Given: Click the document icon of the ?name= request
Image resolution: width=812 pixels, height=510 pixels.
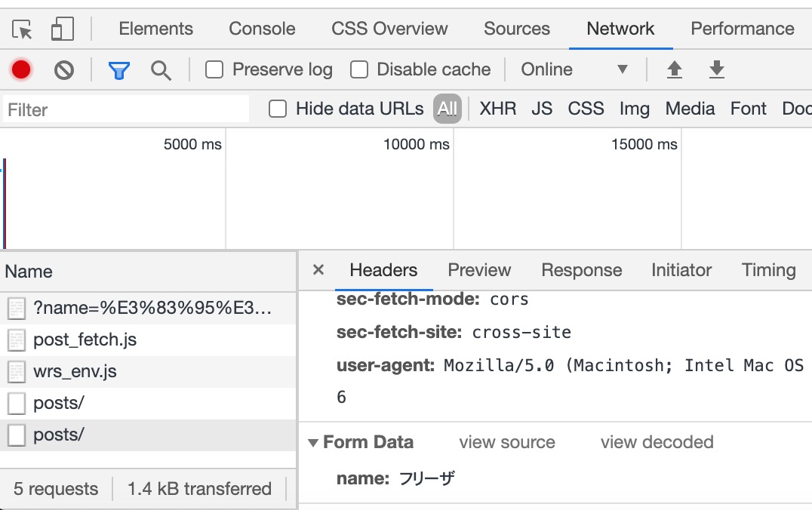Looking at the screenshot, I should pyautogui.click(x=17, y=309).
